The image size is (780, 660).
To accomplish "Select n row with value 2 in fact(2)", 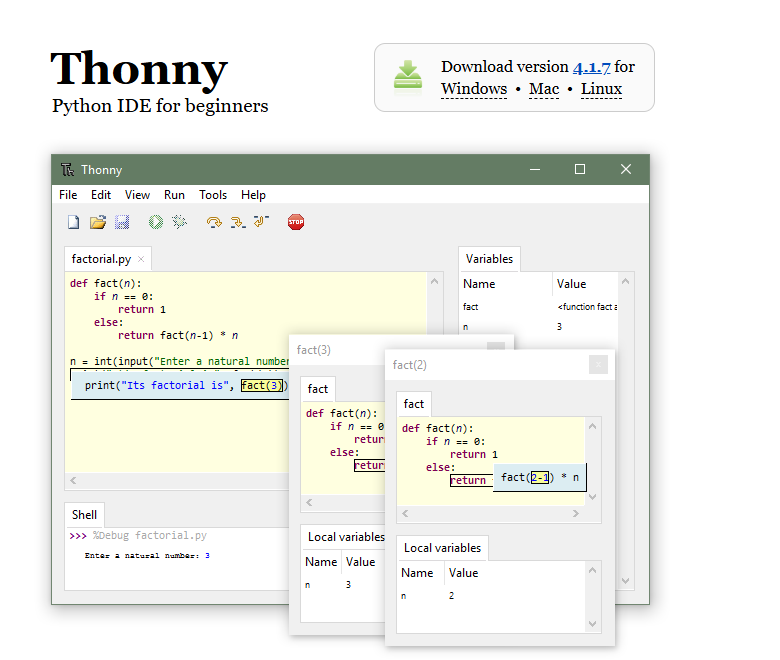I will coord(492,596).
